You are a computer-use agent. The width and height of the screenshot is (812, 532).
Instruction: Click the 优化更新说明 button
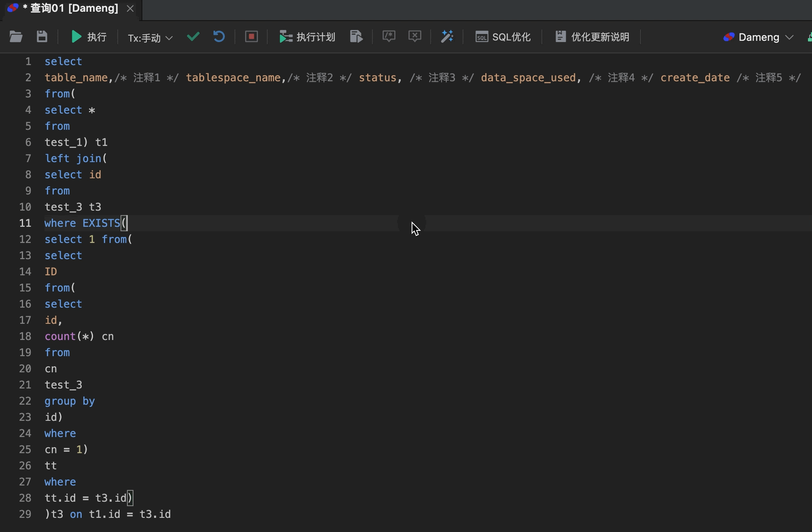click(x=592, y=37)
